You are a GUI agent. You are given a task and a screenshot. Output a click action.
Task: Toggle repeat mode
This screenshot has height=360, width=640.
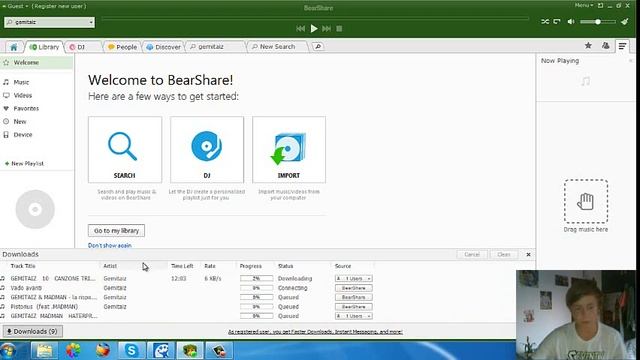557,22
